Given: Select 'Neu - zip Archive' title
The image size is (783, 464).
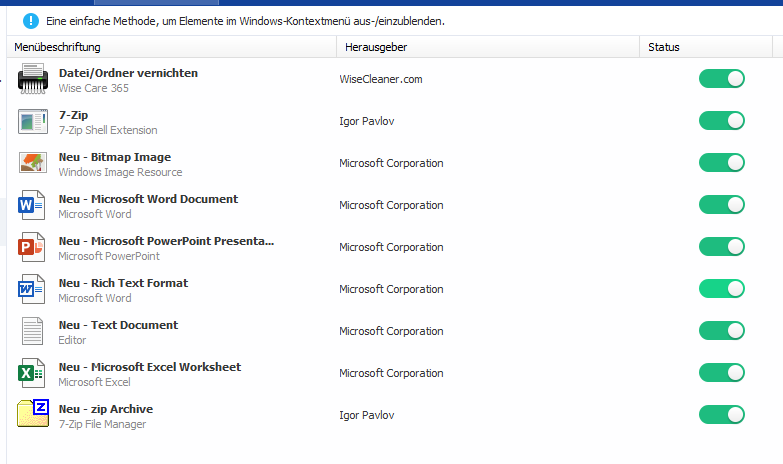Looking at the screenshot, I should (x=106, y=409).
